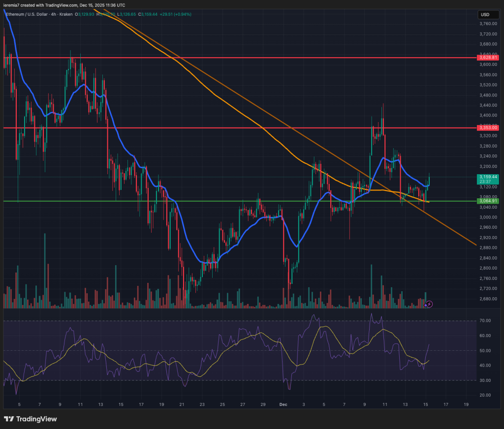Open the timeframe by clicking 4h label
Viewport: 504px width, 429px height.
(x=53, y=14)
